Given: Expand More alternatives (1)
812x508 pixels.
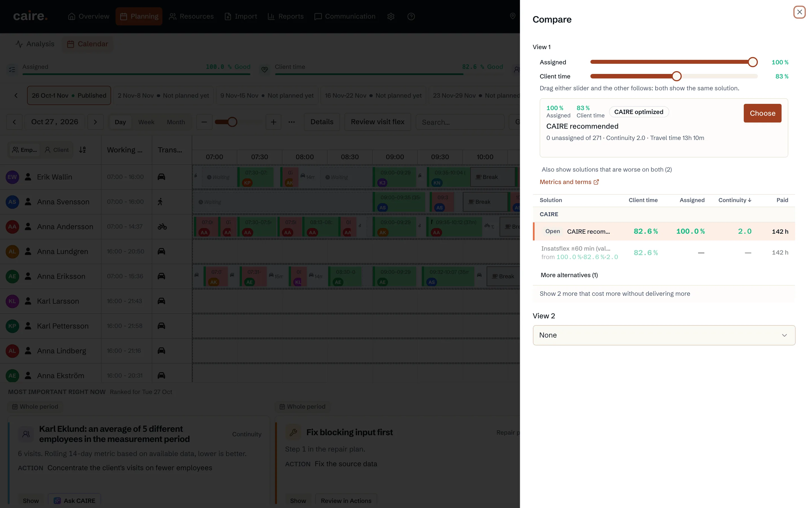Looking at the screenshot, I should [569, 275].
